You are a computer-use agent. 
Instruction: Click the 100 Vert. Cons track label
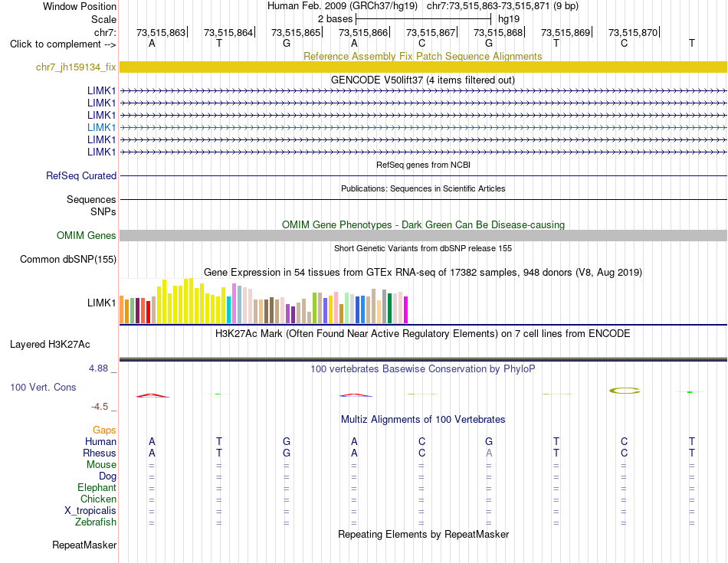(43, 387)
